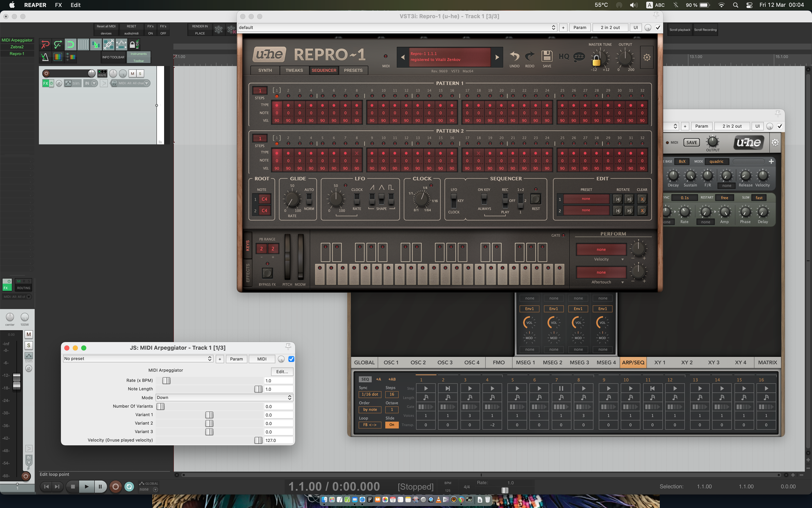Click the red undo-arrow toolbar icon
This screenshot has width=812, height=508.
(x=45, y=44)
